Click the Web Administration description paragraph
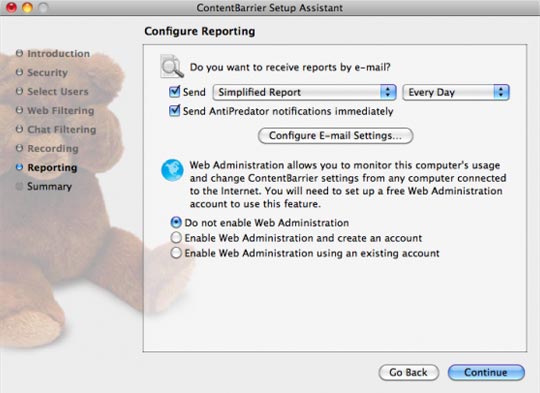The height and width of the screenshot is (393, 540). 348,185
